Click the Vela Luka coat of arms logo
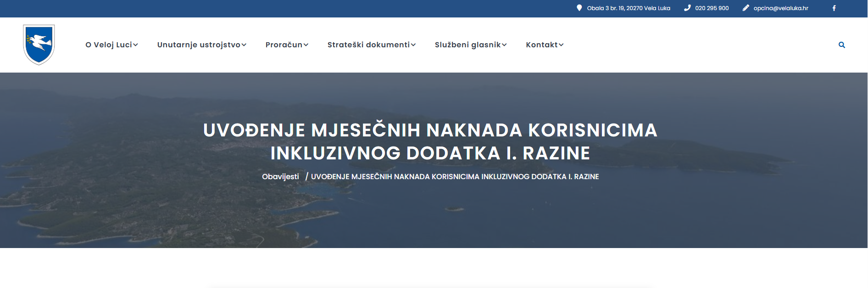 [x=39, y=45]
